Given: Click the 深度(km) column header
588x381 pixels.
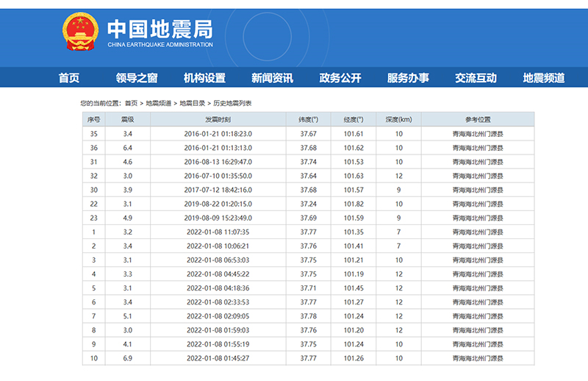Looking at the screenshot, I should pyautogui.click(x=398, y=119).
